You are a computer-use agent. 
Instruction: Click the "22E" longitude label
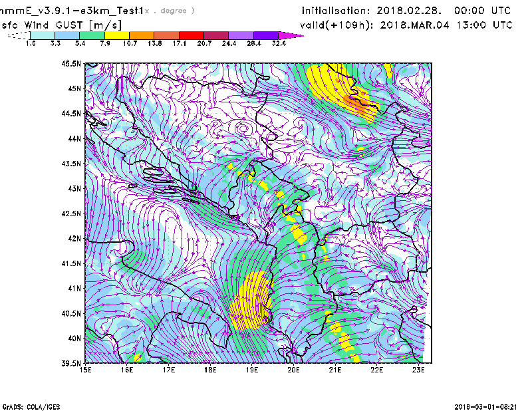coord(376,370)
